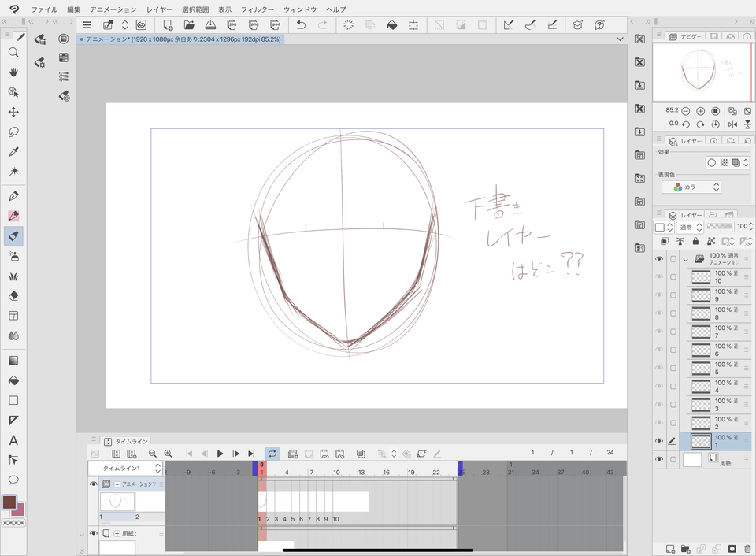Pick the Eyedropper tool
Viewport: 756px width, 556px height.
pyautogui.click(x=13, y=152)
